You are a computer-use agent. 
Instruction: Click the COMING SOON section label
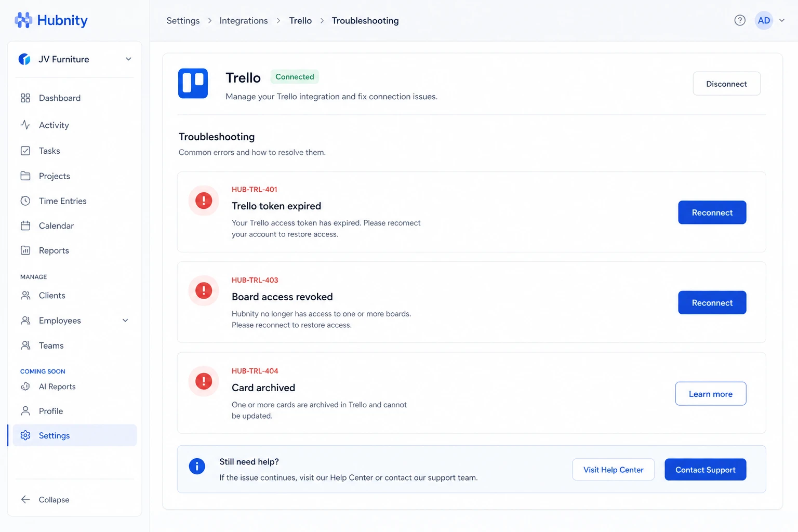tap(43, 371)
